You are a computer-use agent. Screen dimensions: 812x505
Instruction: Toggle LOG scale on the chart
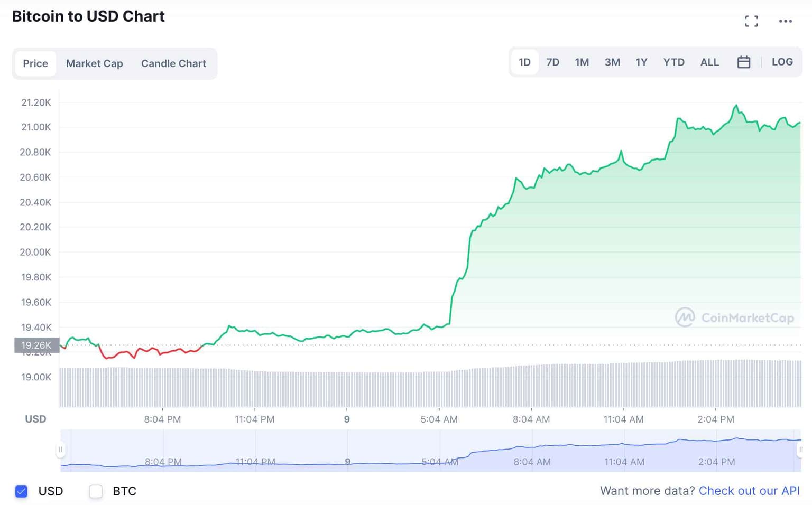coord(782,62)
